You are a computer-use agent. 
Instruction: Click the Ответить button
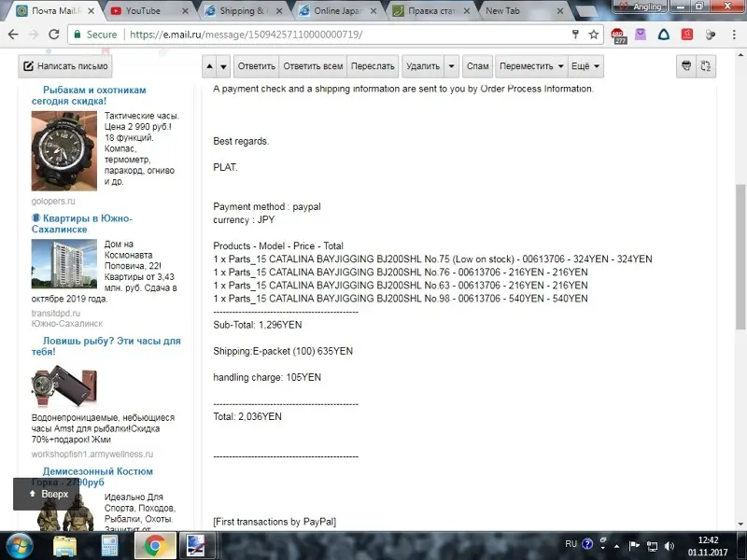pyautogui.click(x=256, y=66)
